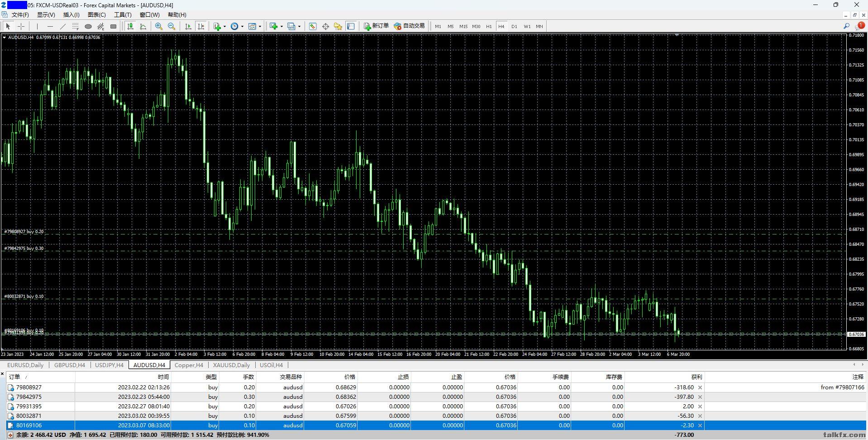Image resolution: width=868 pixels, height=440 pixels.
Task: Open the Navigator panel
Action: (x=338, y=26)
